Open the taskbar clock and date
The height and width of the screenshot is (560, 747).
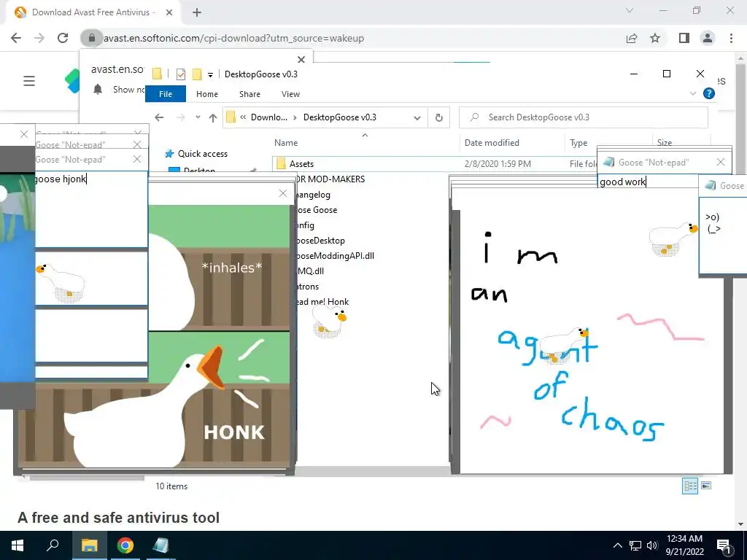684,545
